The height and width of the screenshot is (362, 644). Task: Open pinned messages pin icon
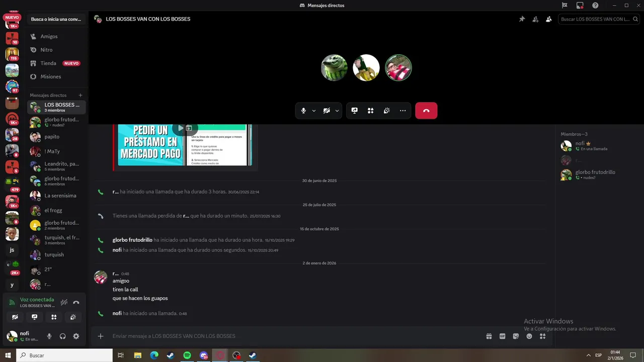click(522, 19)
